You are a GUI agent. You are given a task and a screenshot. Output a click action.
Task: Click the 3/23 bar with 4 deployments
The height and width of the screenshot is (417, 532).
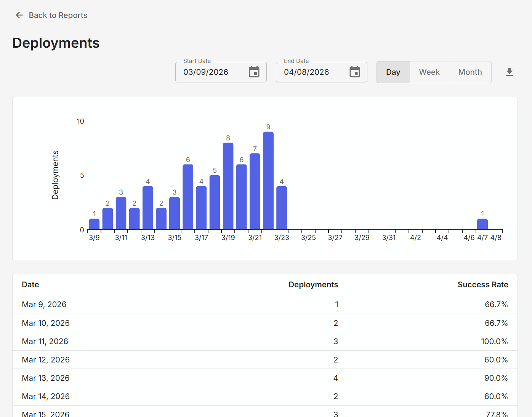coord(282,208)
